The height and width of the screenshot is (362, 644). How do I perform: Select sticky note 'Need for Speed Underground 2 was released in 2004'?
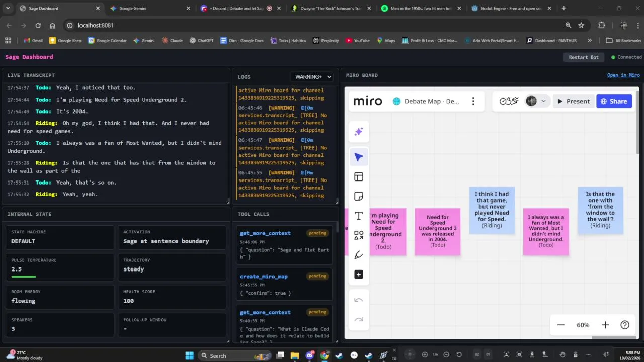[x=437, y=232]
